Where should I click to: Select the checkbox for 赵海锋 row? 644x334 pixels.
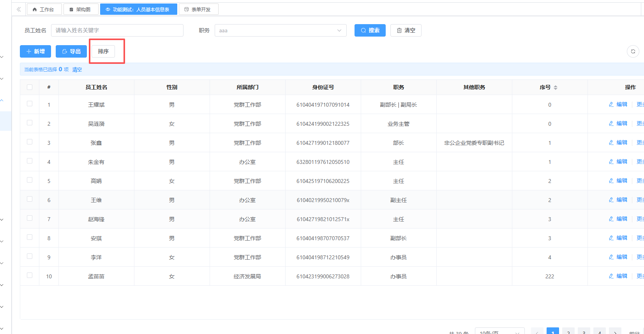point(30,218)
